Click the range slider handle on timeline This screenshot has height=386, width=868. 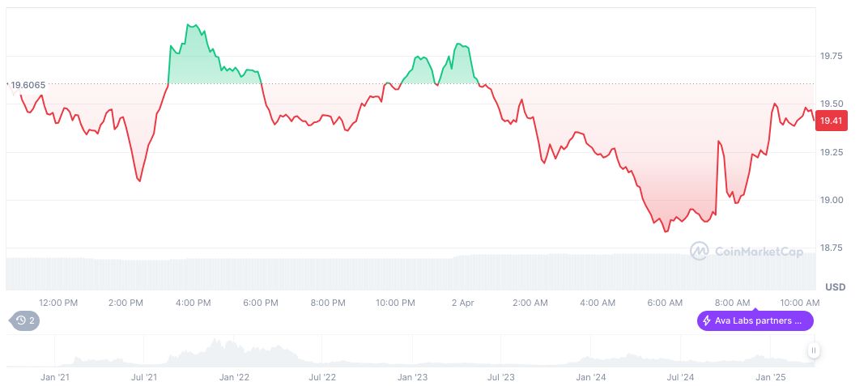(813, 350)
